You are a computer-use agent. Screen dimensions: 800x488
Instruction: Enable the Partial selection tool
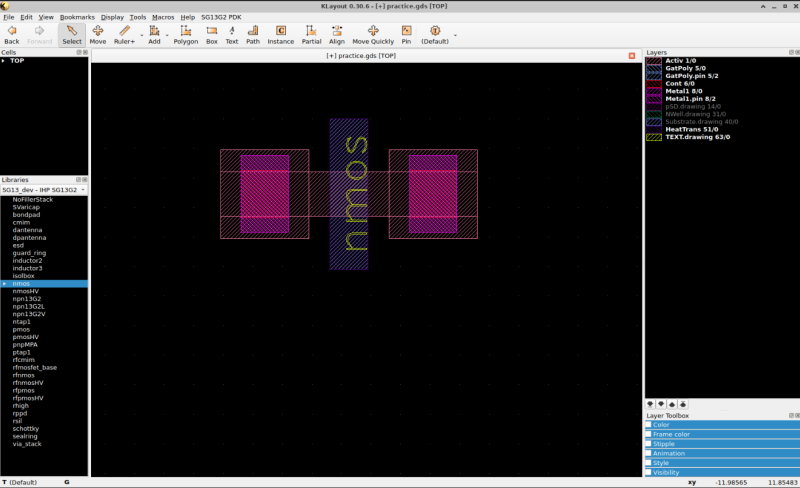coord(311,35)
